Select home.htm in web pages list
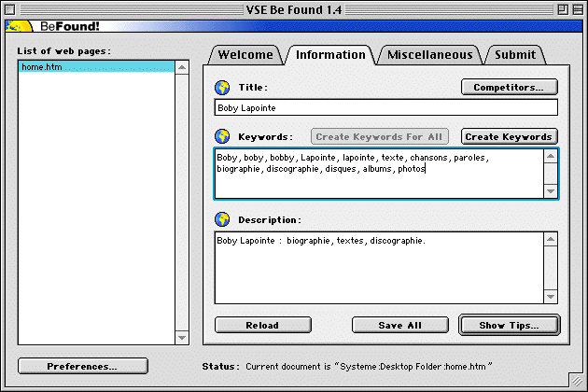 [96, 67]
